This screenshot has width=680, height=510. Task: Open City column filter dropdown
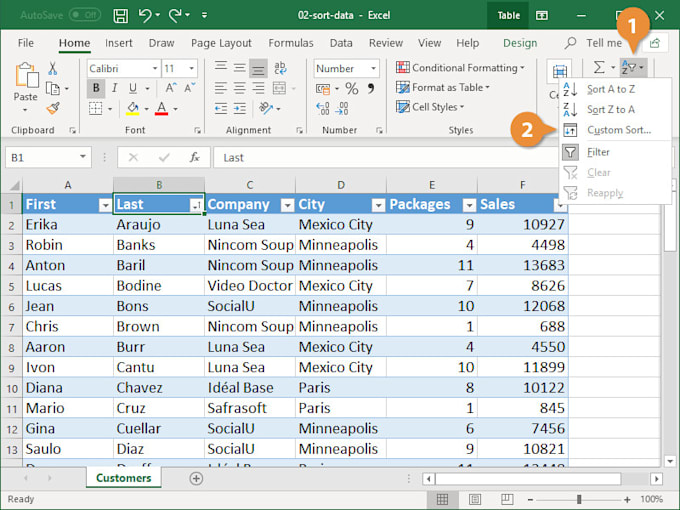tap(378, 206)
